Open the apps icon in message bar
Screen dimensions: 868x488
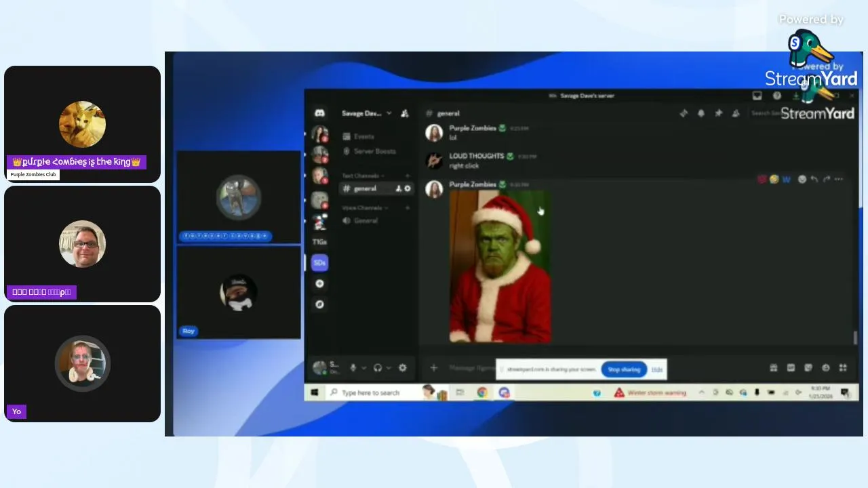tap(843, 368)
